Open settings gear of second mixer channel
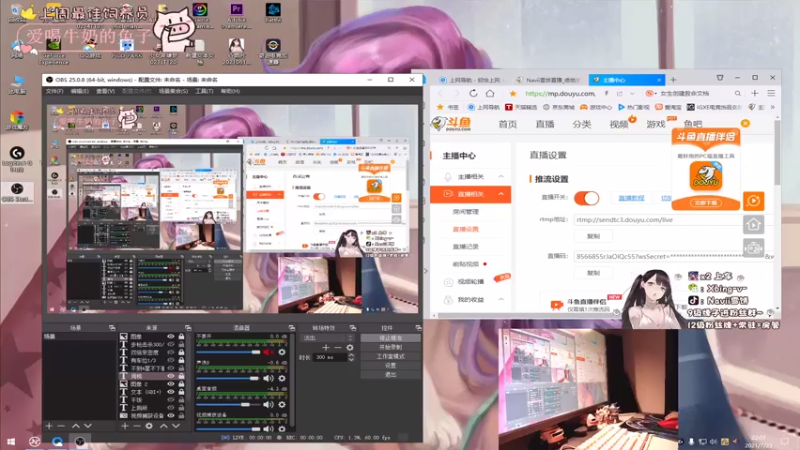This screenshot has width=800, height=450. coord(282,378)
